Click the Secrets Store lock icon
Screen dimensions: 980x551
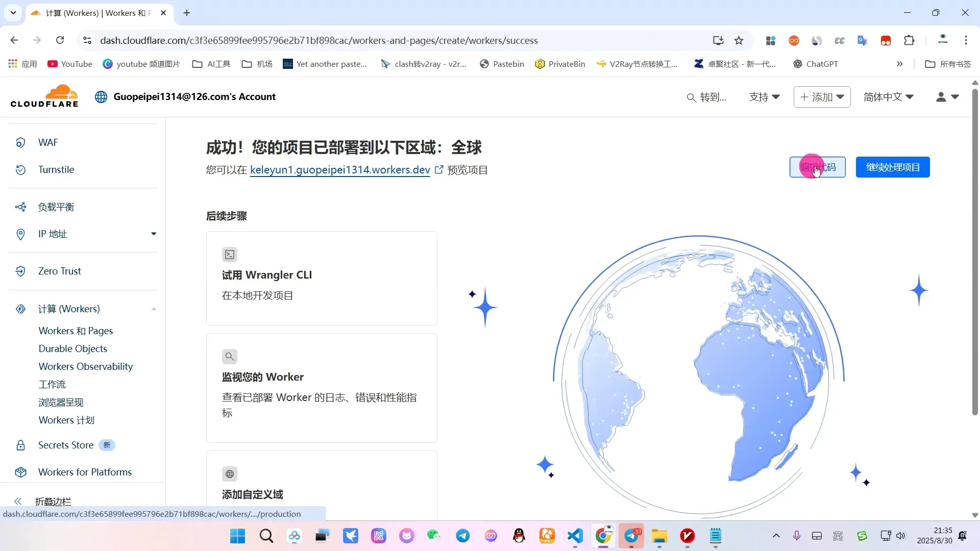(x=20, y=445)
